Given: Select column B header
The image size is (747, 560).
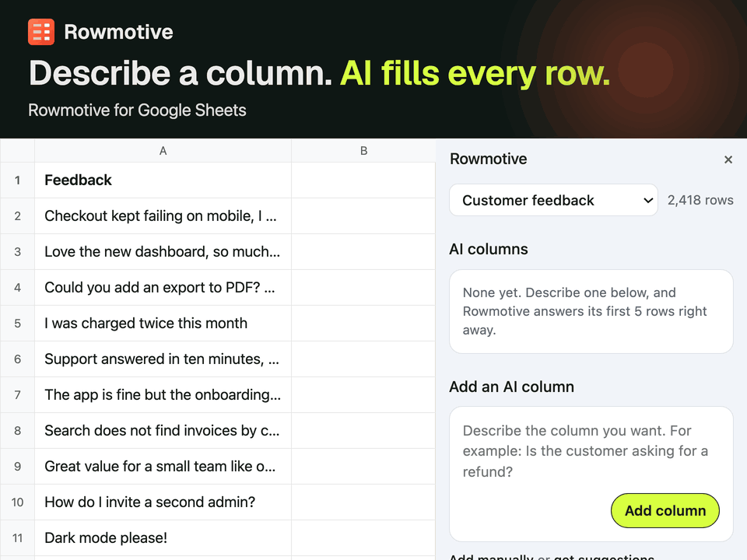Looking at the screenshot, I should click(x=363, y=151).
